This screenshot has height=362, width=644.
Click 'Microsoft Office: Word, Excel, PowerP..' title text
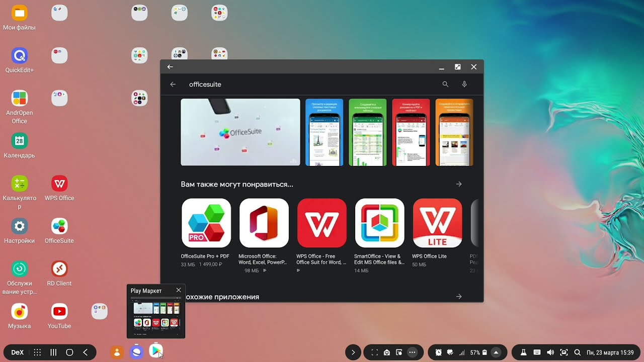(x=263, y=259)
